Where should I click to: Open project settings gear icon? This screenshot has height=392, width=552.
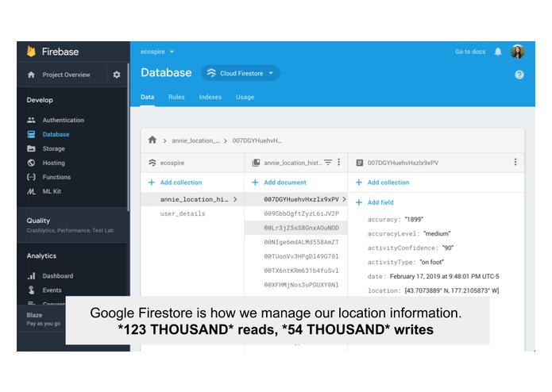117,75
